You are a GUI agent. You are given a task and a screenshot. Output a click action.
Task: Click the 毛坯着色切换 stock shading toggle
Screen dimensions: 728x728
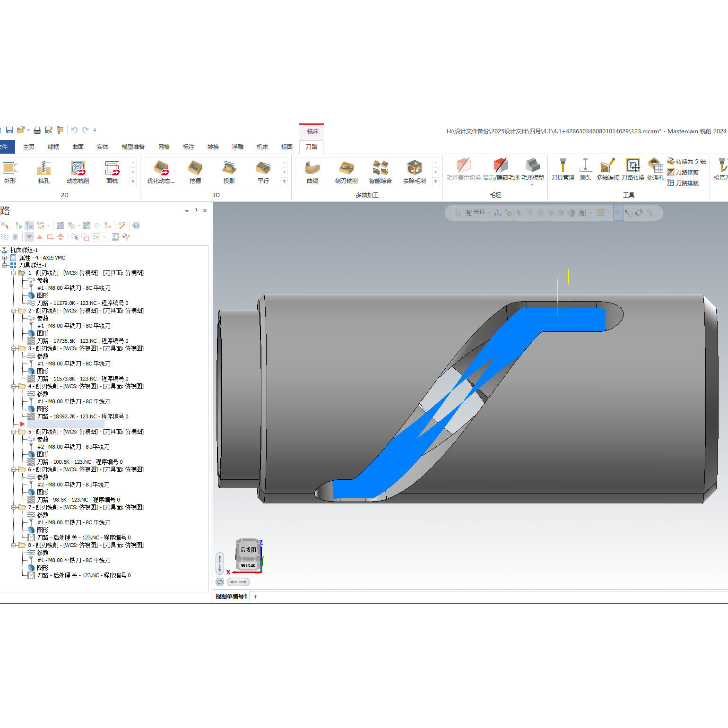pos(464,169)
